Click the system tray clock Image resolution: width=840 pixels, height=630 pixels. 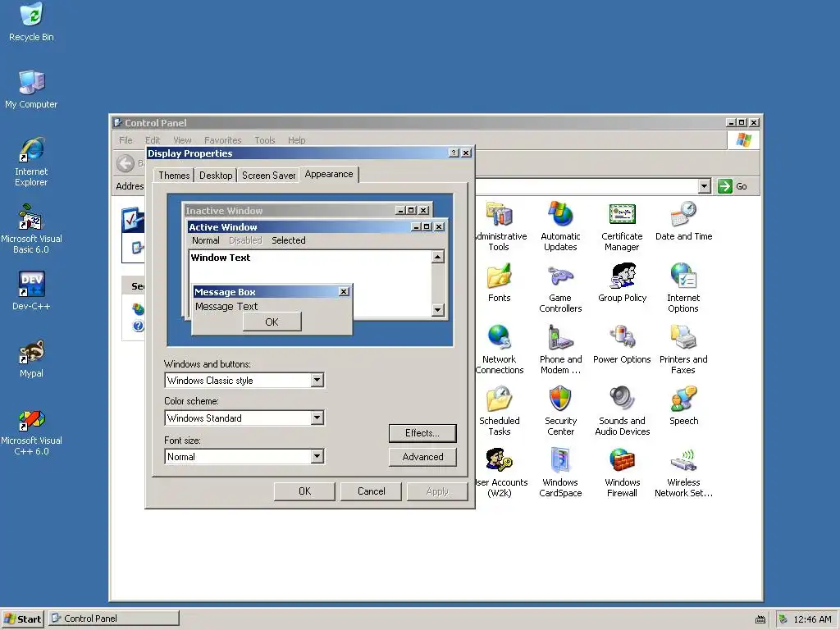[x=812, y=619]
